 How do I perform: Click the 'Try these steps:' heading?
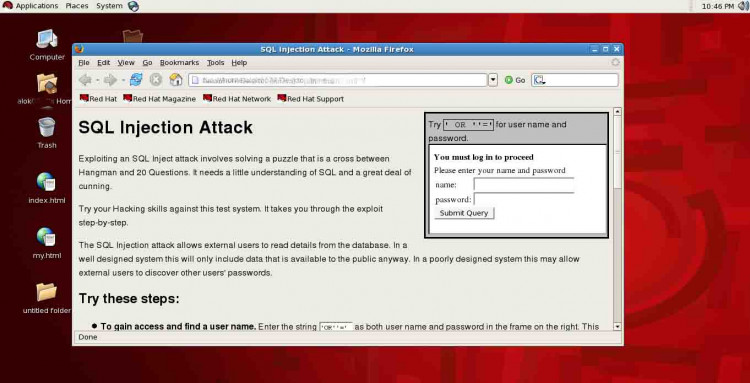(x=129, y=299)
